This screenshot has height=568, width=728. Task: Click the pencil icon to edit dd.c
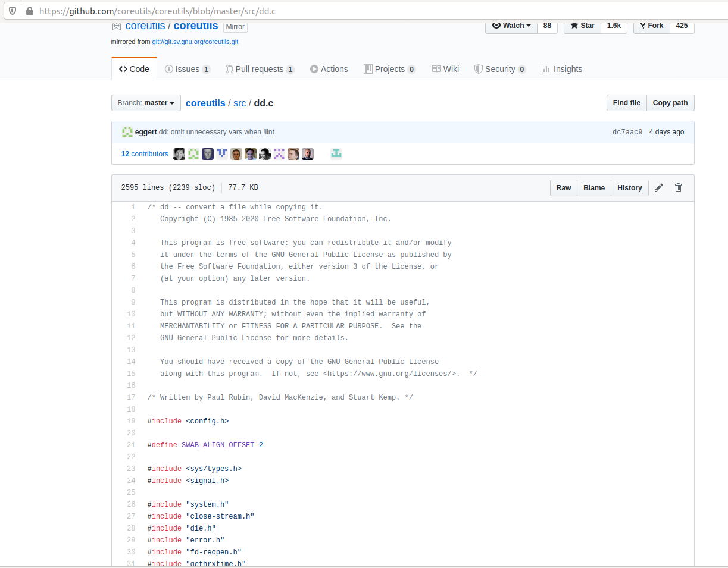coord(659,188)
